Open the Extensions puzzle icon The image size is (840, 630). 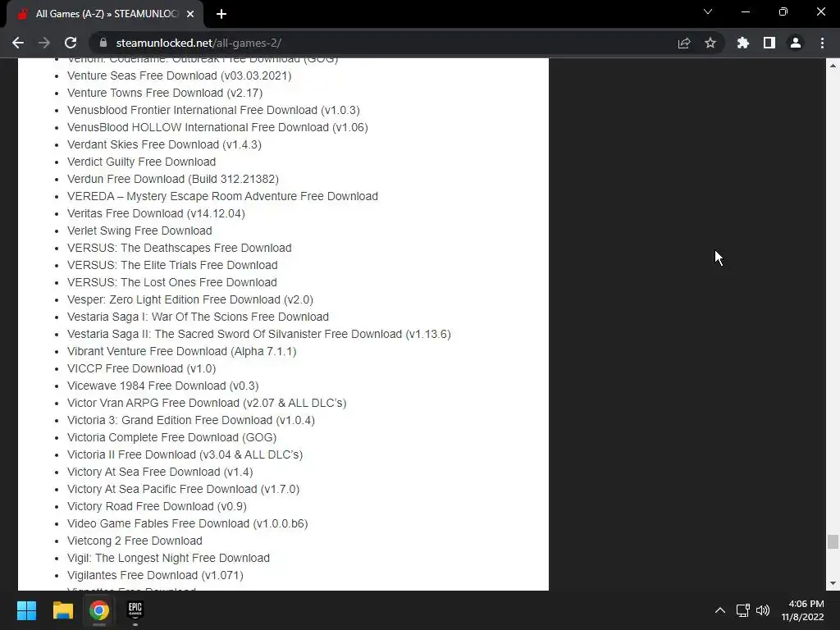pos(742,43)
